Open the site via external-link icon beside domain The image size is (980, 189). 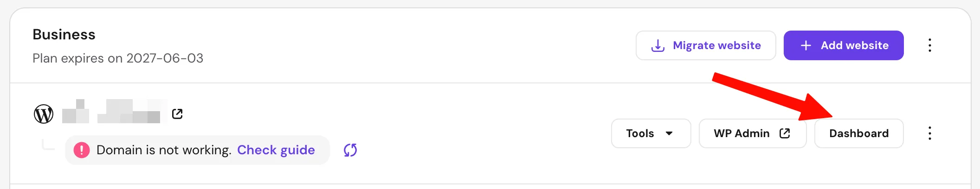(177, 114)
